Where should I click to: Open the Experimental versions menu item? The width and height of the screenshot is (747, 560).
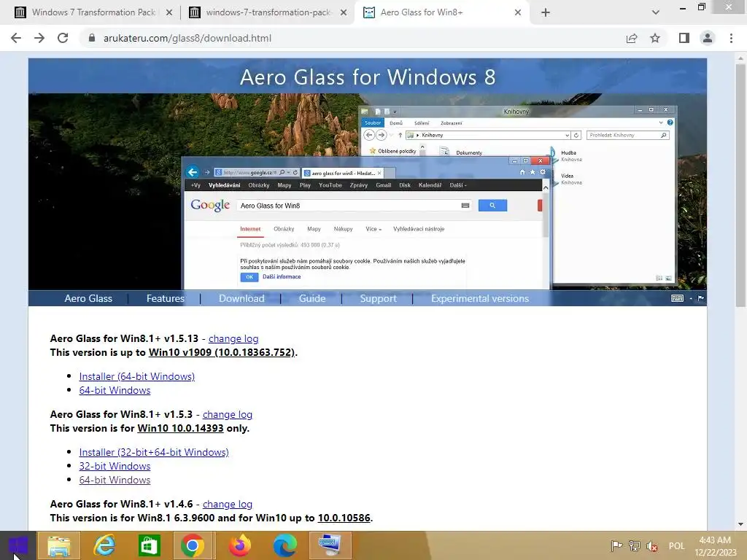pos(480,298)
